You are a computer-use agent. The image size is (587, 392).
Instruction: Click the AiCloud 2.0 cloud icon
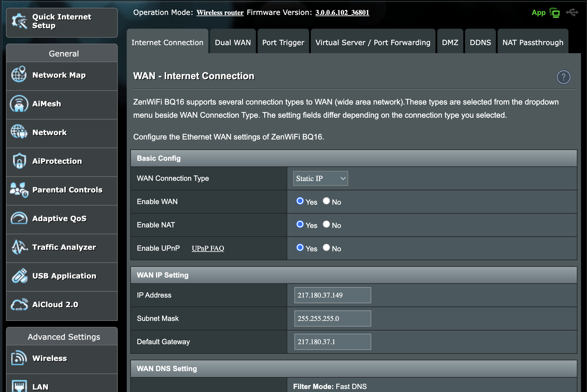pos(19,304)
